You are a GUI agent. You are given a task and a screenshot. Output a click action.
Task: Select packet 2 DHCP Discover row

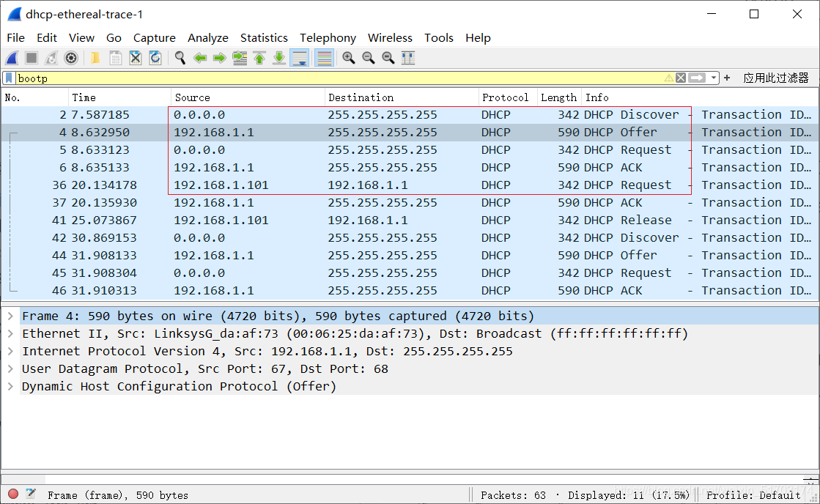409,115
